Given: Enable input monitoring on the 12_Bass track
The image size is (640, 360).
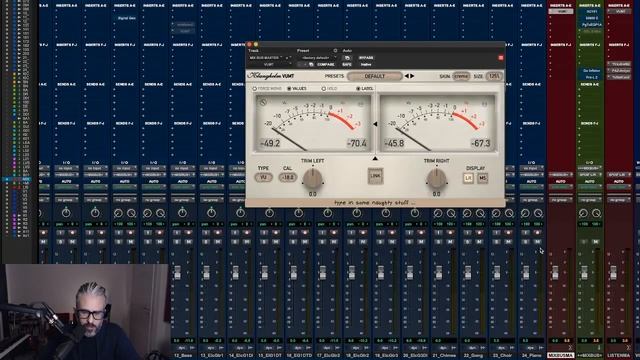Looking at the screenshot, I should (177, 233).
